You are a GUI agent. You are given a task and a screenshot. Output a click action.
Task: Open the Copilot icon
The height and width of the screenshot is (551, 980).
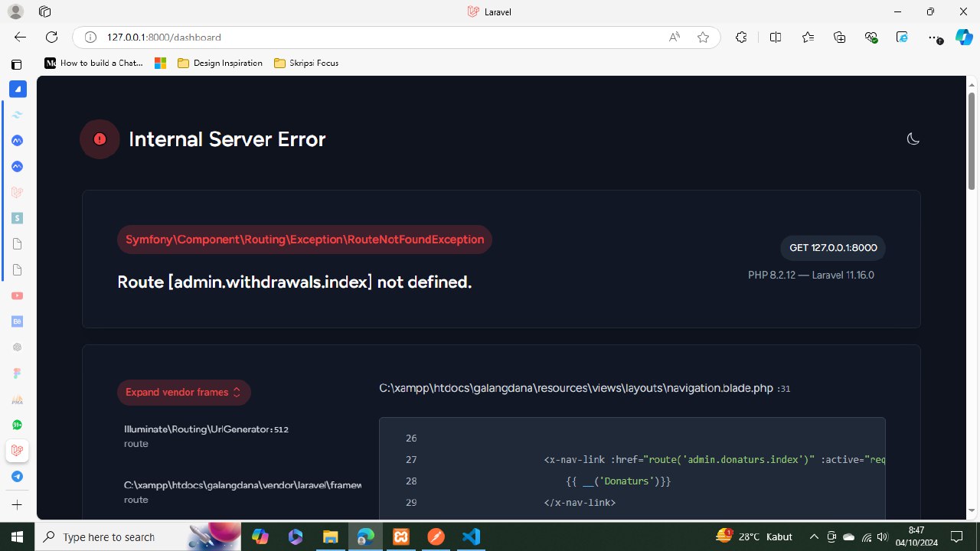pos(964,37)
